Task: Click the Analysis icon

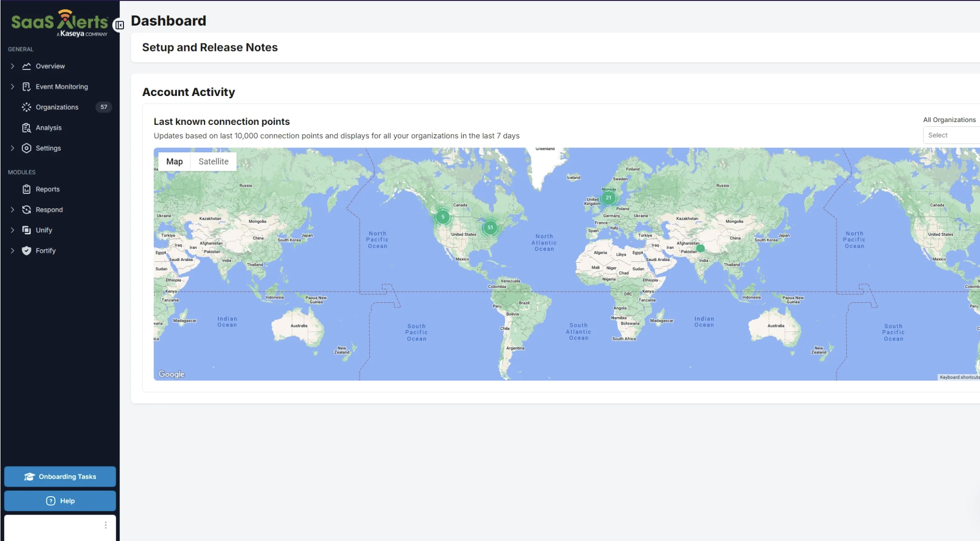Action: click(27, 128)
